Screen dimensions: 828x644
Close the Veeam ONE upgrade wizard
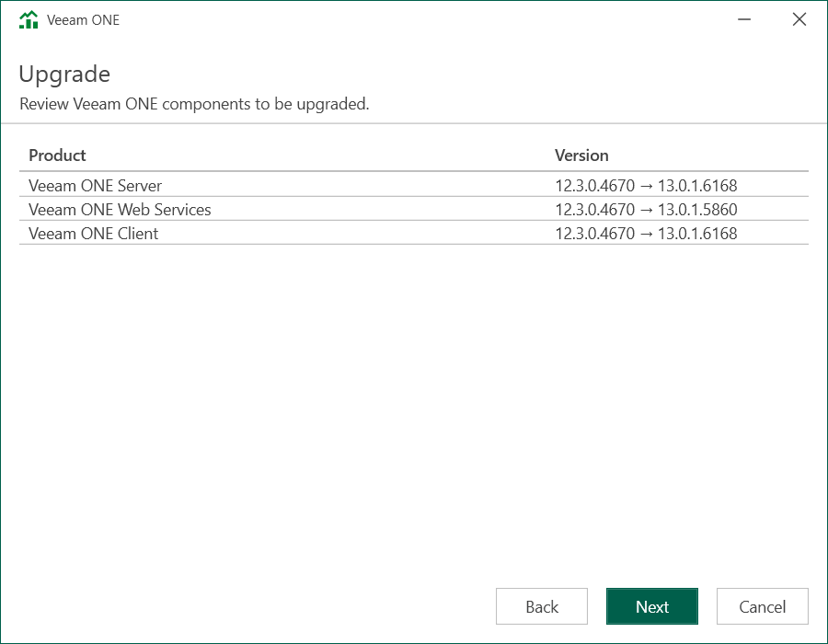(x=799, y=20)
